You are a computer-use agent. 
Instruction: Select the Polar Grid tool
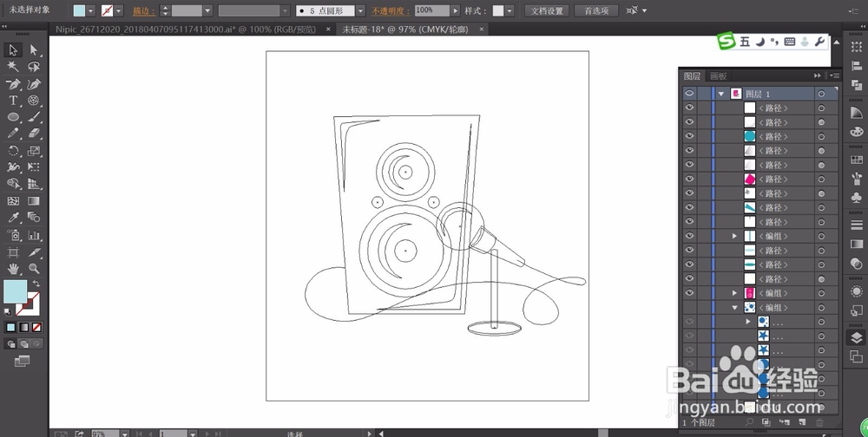pyautogui.click(x=34, y=101)
